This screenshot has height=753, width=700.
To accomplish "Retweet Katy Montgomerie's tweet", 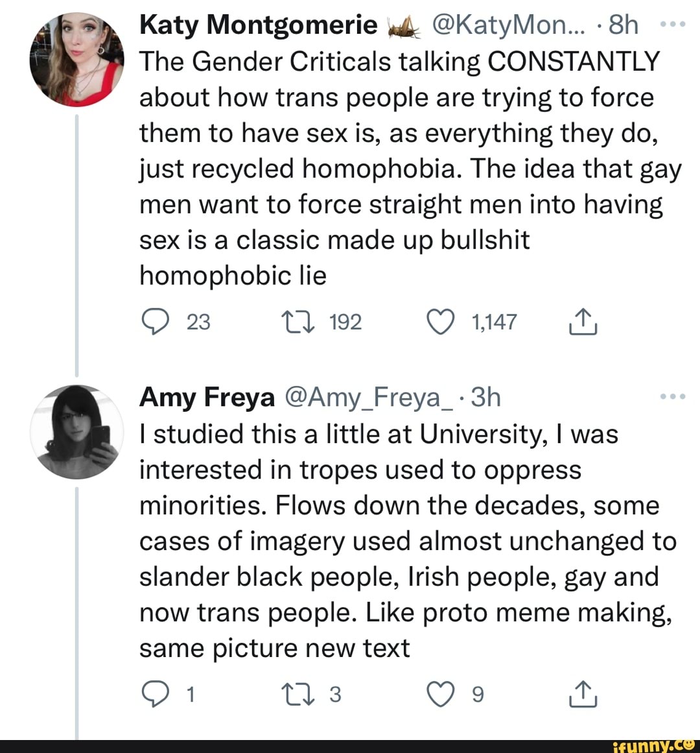I will 297,322.
